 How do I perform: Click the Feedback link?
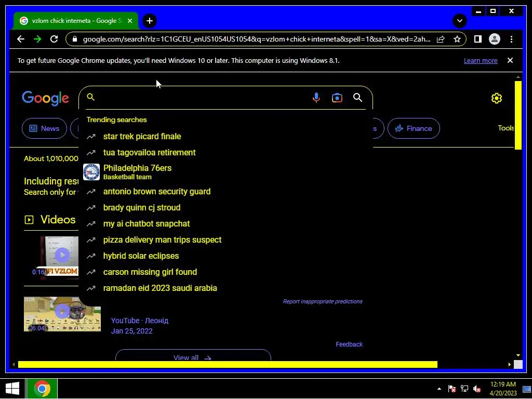[349, 344]
